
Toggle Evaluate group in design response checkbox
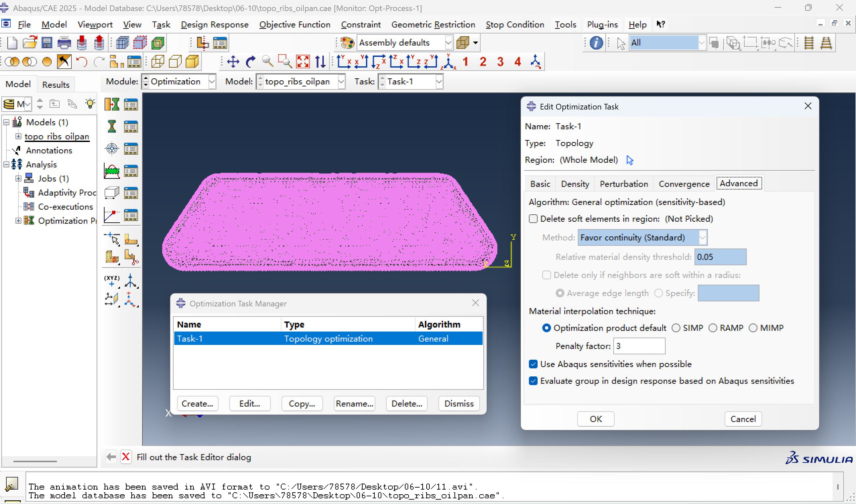533,381
